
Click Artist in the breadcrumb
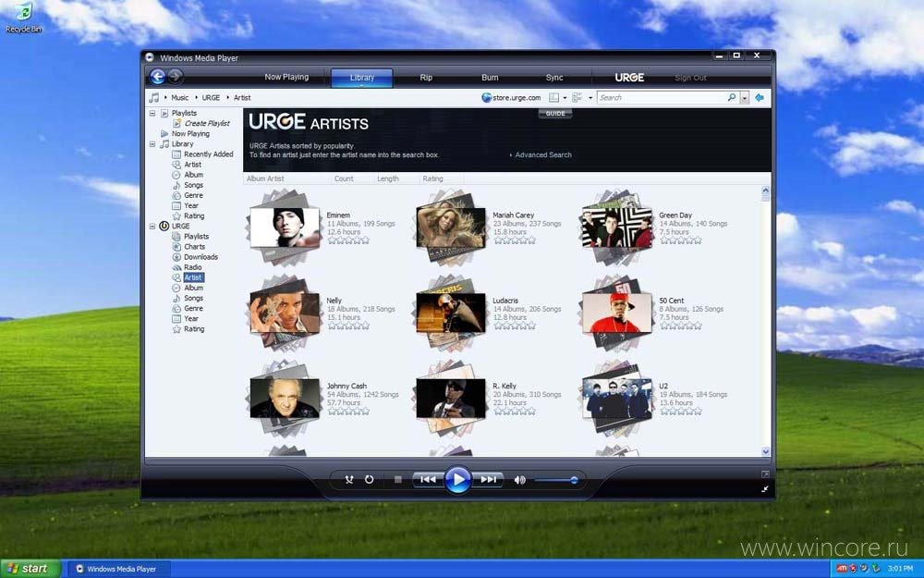pos(242,98)
